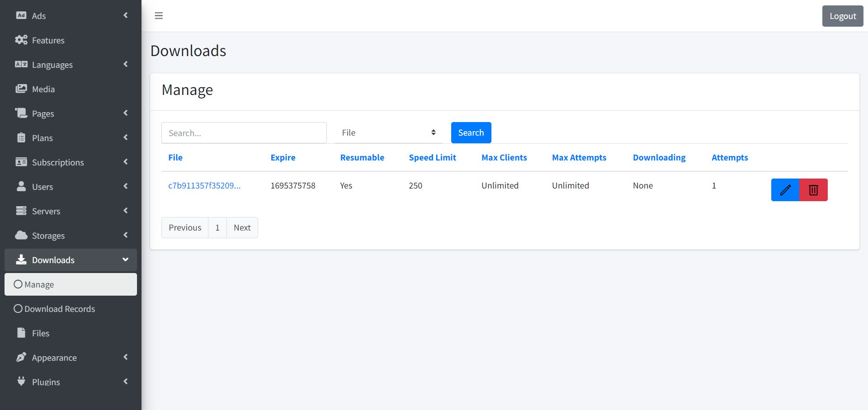Focus the Search... text field
This screenshot has height=410, width=868.
pos(244,133)
